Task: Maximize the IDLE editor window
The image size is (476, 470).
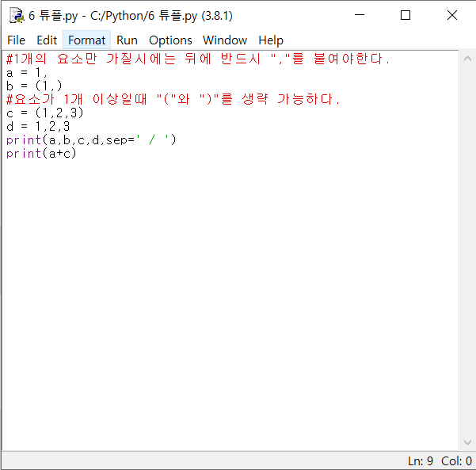Action: pyautogui.click(x=406, y=15)
